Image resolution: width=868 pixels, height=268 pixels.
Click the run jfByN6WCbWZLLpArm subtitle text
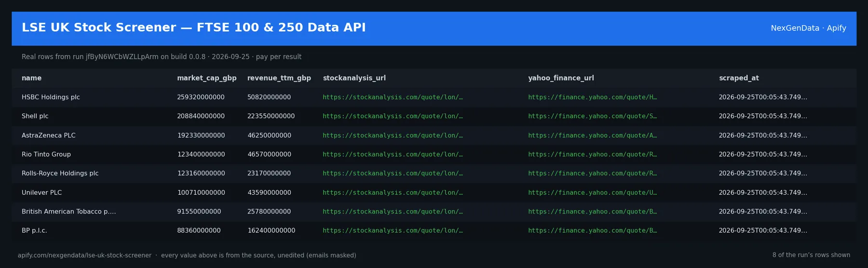click(x=162, y=57)
